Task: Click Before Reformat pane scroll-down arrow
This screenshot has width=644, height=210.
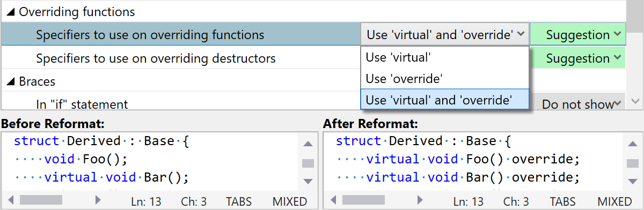Action: tap(308, 182)
